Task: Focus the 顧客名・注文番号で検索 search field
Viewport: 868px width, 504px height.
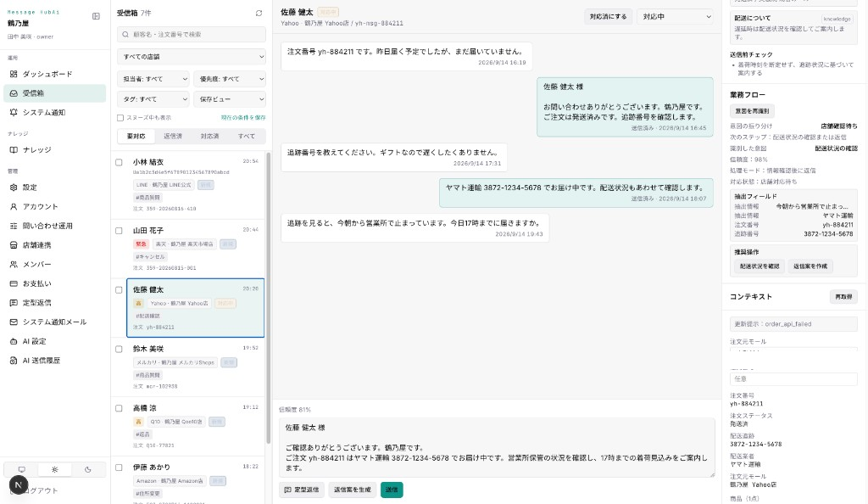Action: pyautogui.click(x=192, y=34)
